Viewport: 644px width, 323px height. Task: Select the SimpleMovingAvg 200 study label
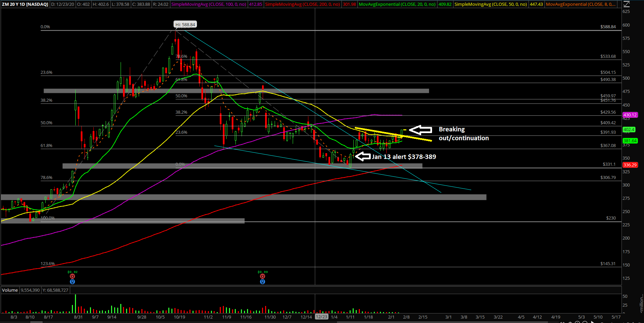[303, 4]
